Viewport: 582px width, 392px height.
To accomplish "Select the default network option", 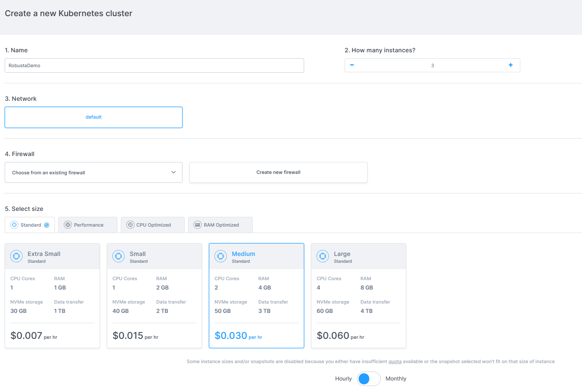I will click(x=94, y=117).
